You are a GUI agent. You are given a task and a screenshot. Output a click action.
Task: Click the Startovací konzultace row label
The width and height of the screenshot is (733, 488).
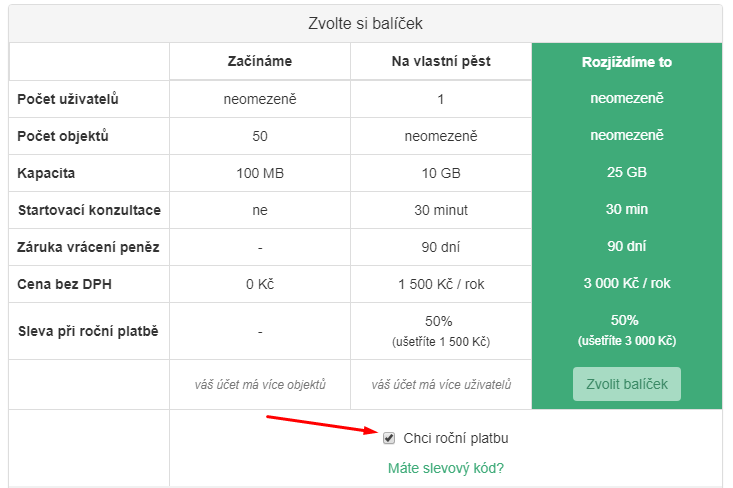[89, 210]
